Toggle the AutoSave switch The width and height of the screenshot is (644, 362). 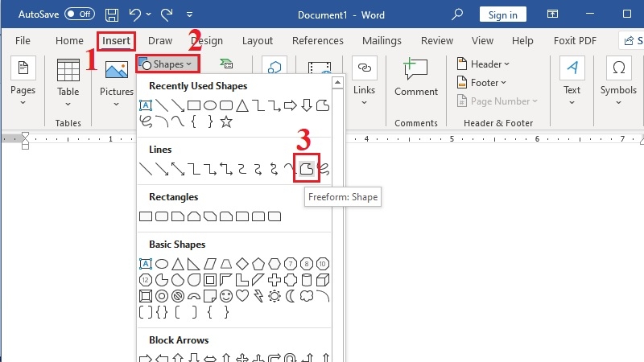click(80, 14)
